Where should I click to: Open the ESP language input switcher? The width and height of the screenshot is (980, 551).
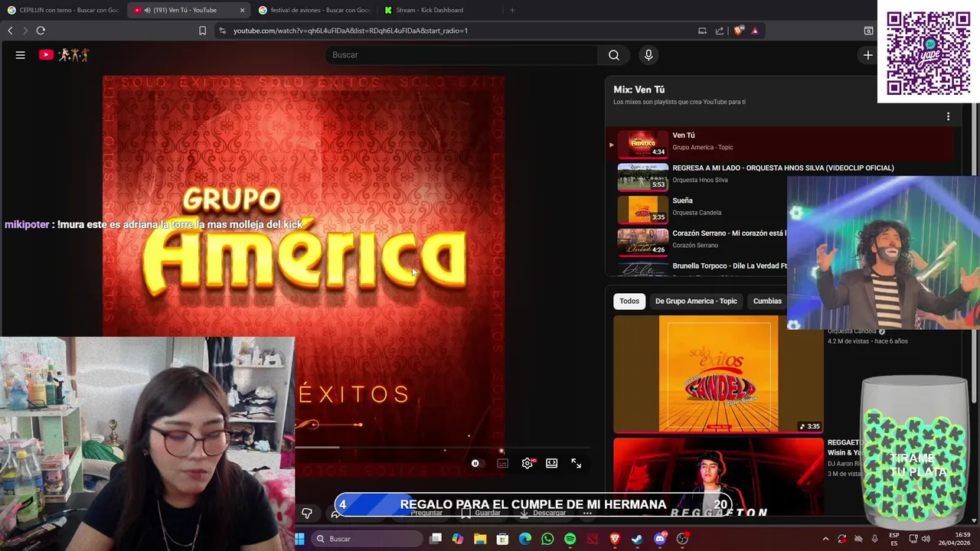[x=894, y=539]
